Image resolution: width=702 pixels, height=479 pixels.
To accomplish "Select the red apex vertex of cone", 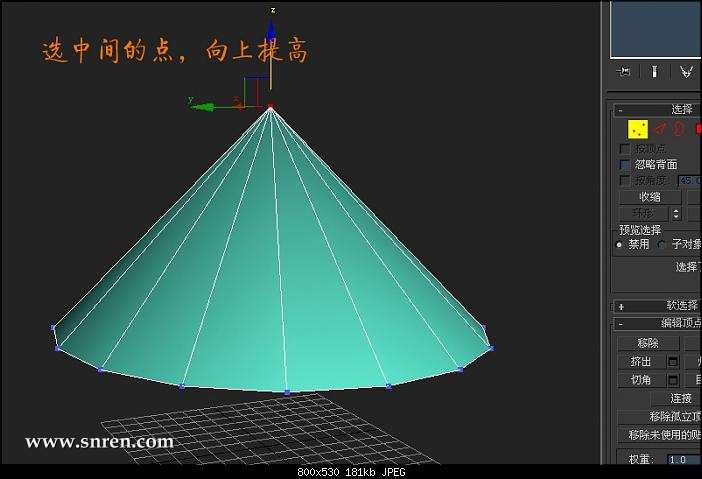I will pyautogui.click(x=270, y=106).
